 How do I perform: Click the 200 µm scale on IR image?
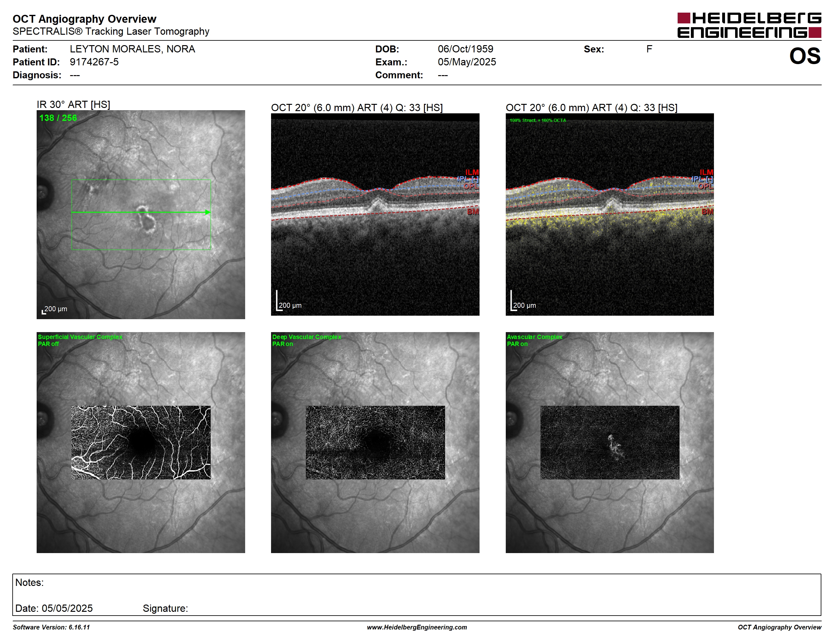point(55,309)
